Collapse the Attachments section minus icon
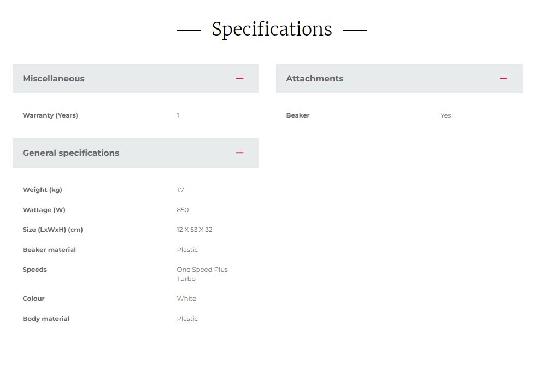Image resolution: width=534 pixels, height=392 pixels. coord(503,79)
